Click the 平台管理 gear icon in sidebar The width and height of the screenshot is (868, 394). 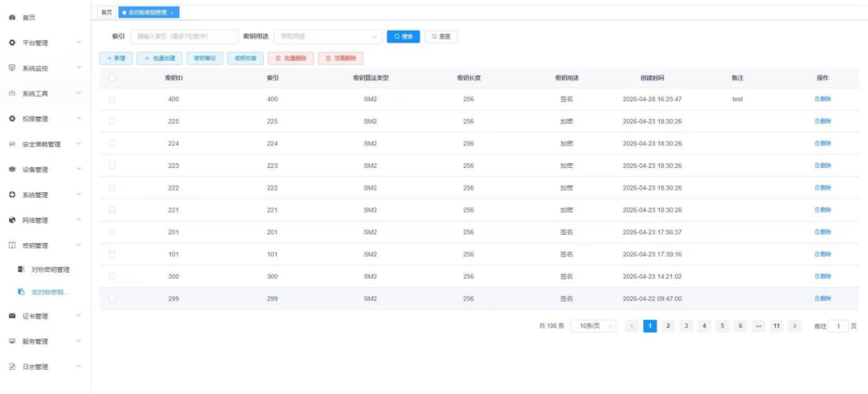[12, 43]
